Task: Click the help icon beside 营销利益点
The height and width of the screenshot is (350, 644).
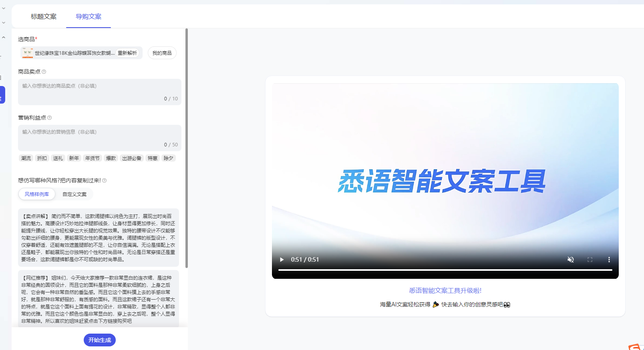Action: tap(50, 118)
